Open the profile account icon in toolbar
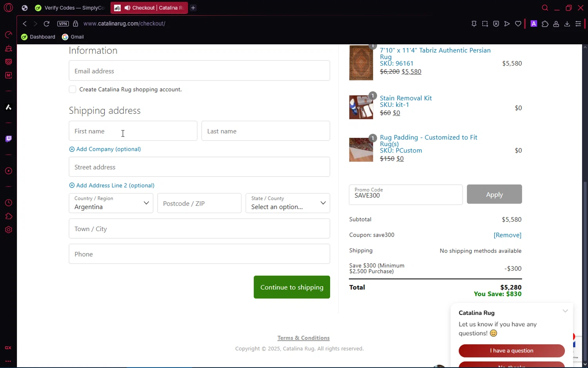Viewport: 588px width, 368px height. [556, 24]
